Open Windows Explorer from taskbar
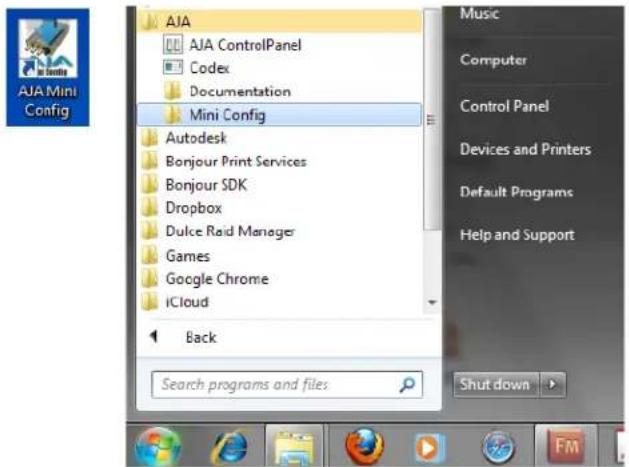629x467 pixels. pos(294,447)
